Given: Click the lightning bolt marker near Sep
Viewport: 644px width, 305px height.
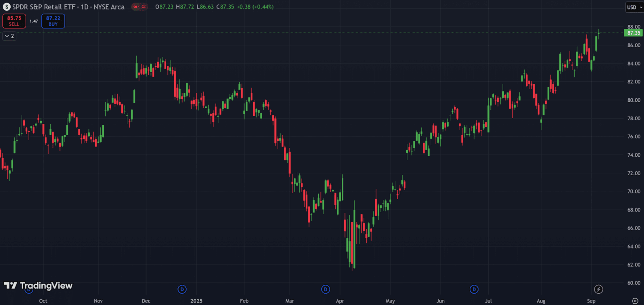Looking at the screenshot, I should [x=598, y=289].
